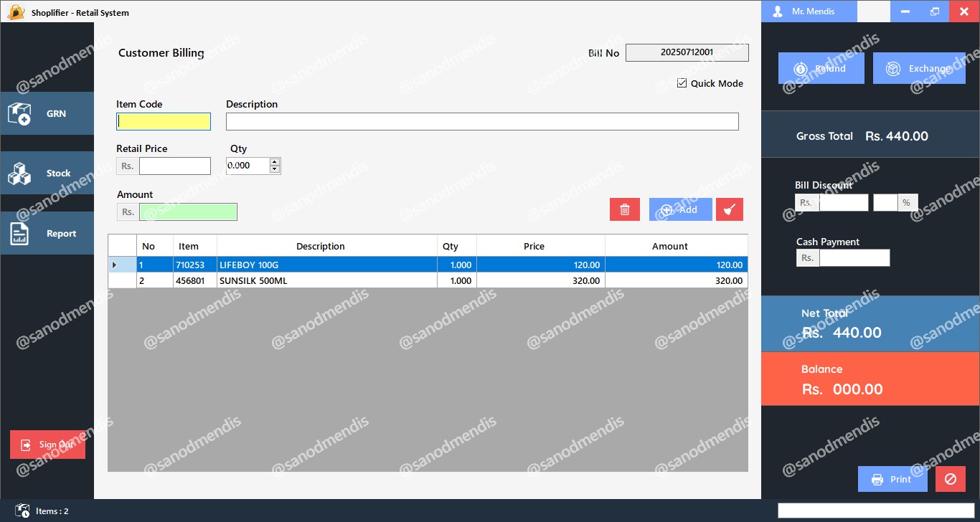Image resolution: width=980 pixels, height=522 pixels.
Task: Cancel the bill with the red cancel icon
Action: [x=950, y=479]
